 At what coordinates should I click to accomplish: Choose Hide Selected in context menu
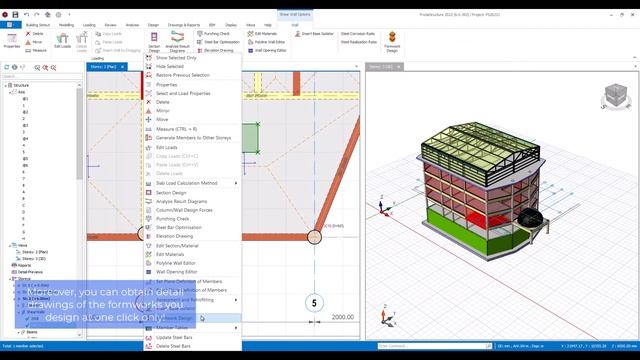pyautogui.click(x=192, y=67)
